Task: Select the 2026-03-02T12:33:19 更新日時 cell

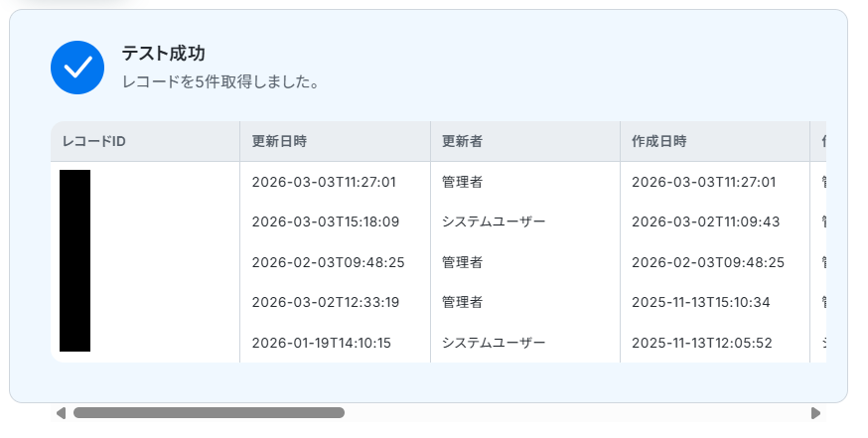Action: [326, 302]
